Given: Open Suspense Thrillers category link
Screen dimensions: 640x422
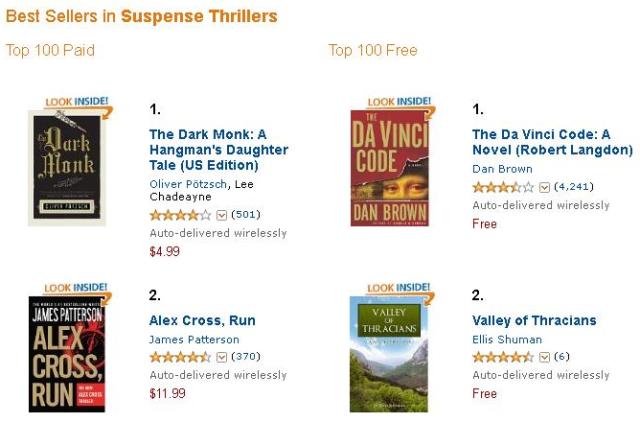Looking at the screenshot, I should coord(199,16).
